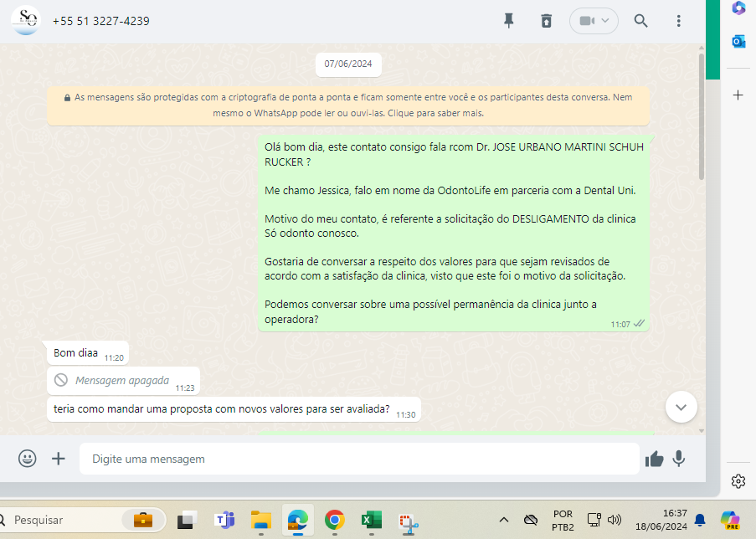756x539 pixels.
Task: Click the encryption notice to learn more
Action: coord(348,105)
